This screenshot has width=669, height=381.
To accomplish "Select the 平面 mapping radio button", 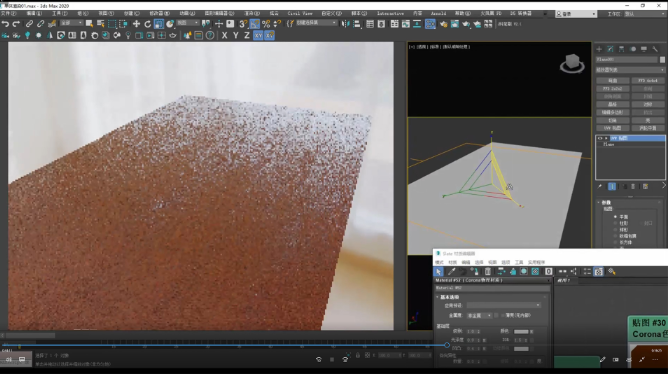I will click(615, 217).
